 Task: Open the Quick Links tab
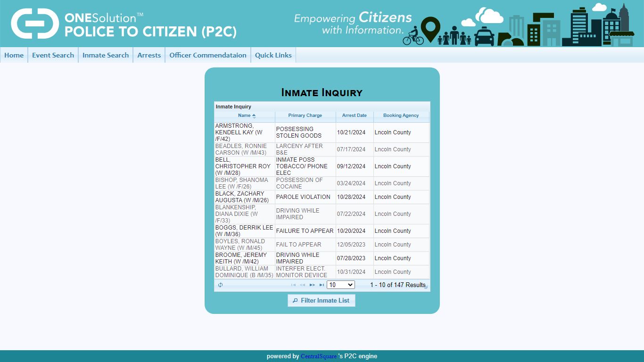[273, 55]
